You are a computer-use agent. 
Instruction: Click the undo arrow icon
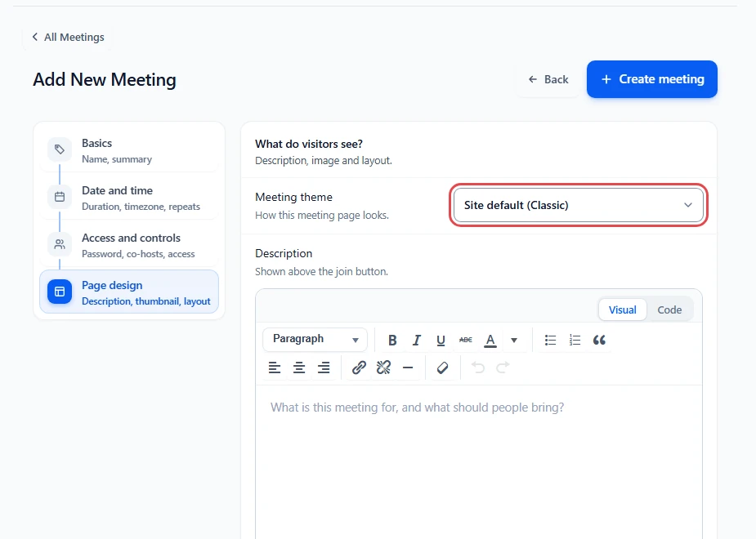(x=478, y=368)
